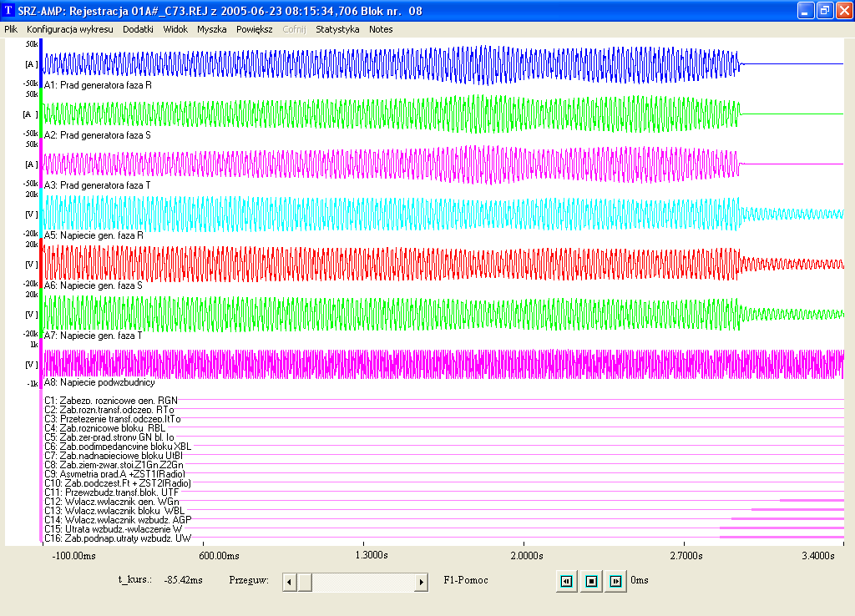Image resolution: width=855 pixels, height=616 pixels.
Task: Open the Plik menu
Action: [x=11, y=28]
